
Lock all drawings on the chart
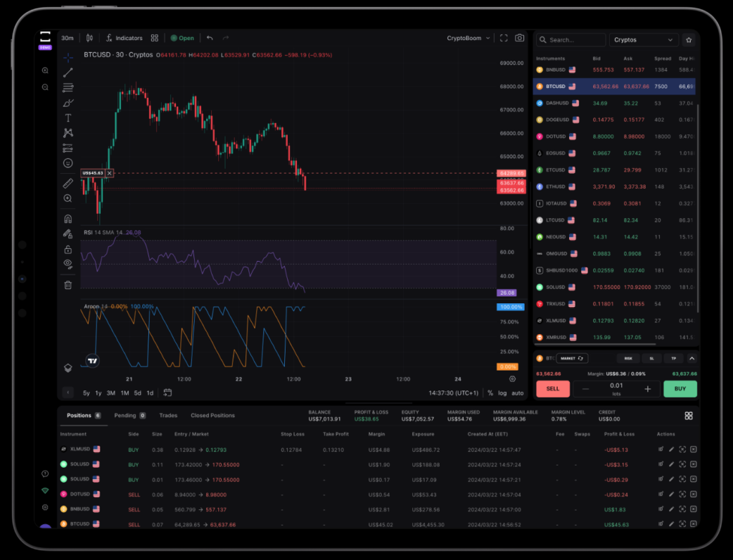pyautogui.click(x=67, y=249)
